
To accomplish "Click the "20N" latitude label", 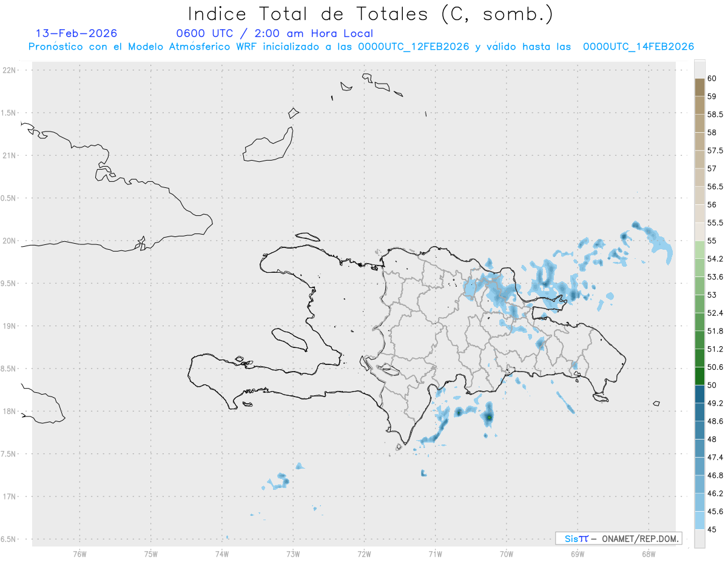I will point(10,241).
